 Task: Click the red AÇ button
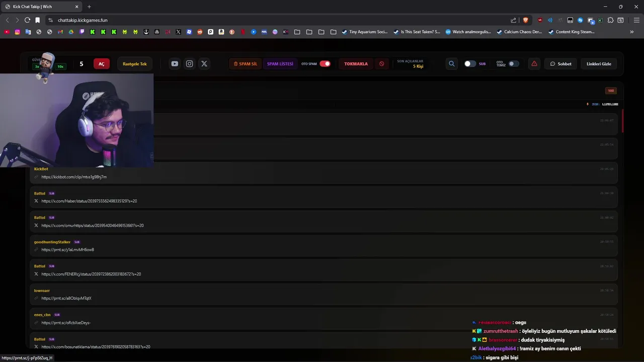tap(102, 64)
